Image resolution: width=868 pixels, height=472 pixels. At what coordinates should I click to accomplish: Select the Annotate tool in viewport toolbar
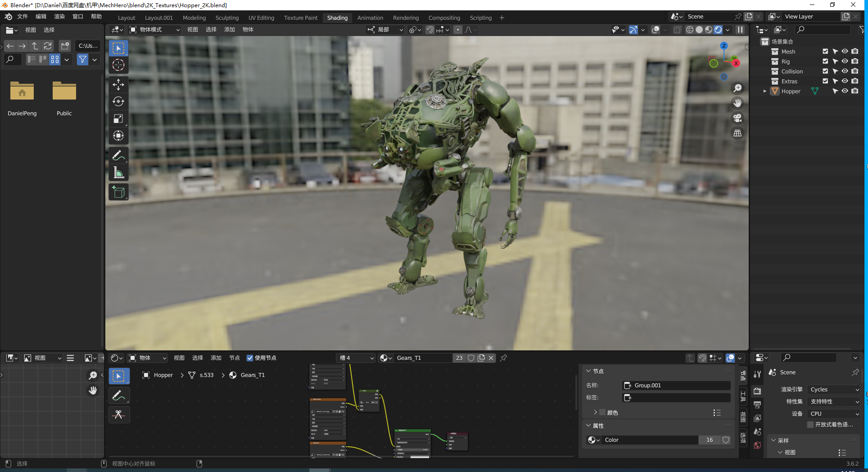[118, 156]
